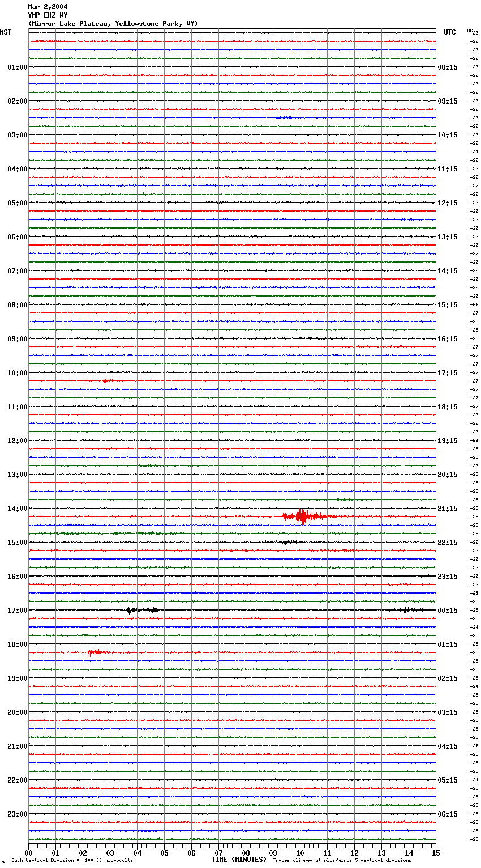Screen dimensions: 481x868
Task: Select the 07:00 MST time label
Action: pos(18,271)
